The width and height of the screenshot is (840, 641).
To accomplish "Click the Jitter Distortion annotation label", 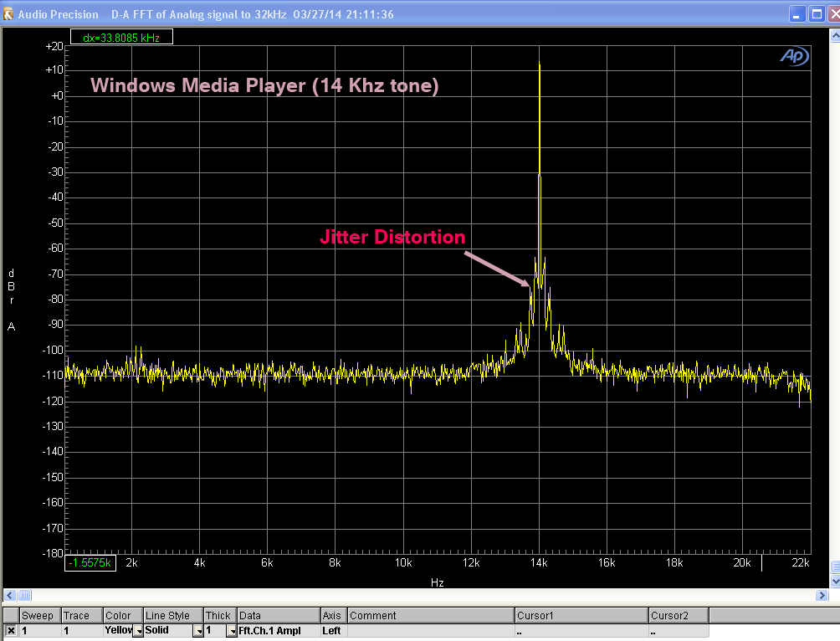I will pyautogui.click(x=392, y=238).
